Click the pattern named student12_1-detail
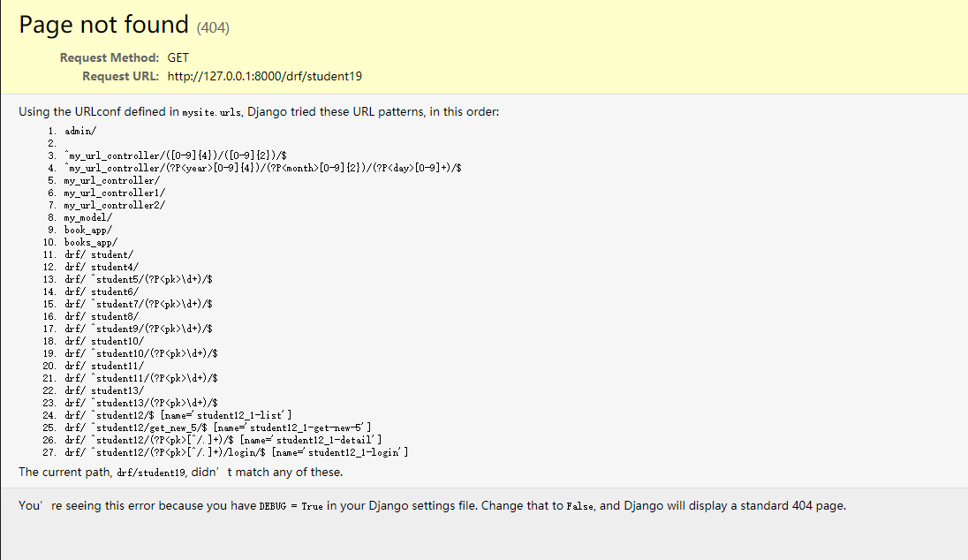The width and height of the screenshot is (968, 560). (223, 440)
